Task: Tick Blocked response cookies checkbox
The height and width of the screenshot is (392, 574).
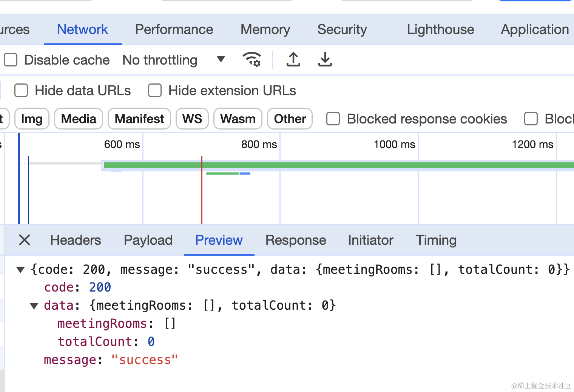Action: [x=333, y=119]
